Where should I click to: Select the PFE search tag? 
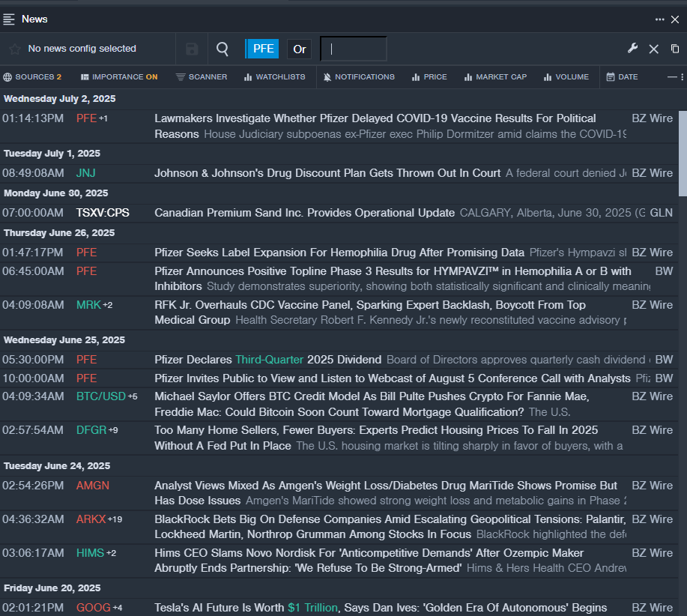(x=262, y=49)
